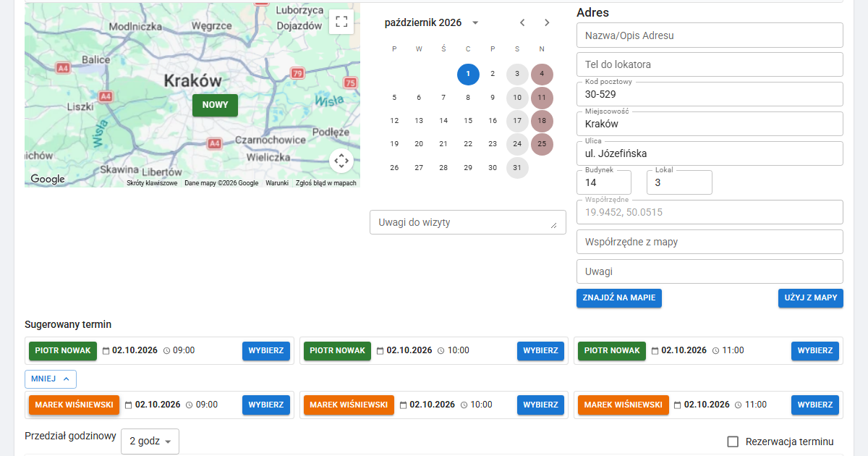The width and height of the screenshot is (868, 456).
Task: Click the Google logo on the map
Action: (x=48, y=179)
